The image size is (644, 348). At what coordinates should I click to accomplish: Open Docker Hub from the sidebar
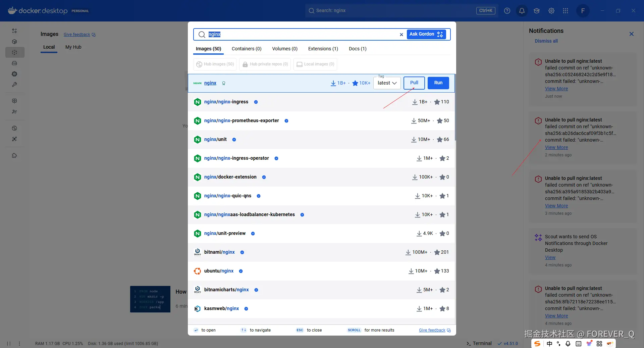pos(14,128)
